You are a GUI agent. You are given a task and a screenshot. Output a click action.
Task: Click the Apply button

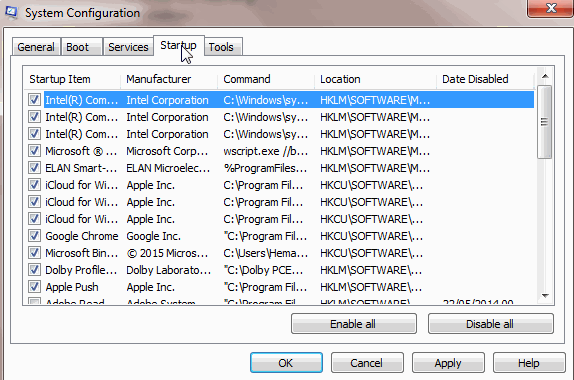448,363
